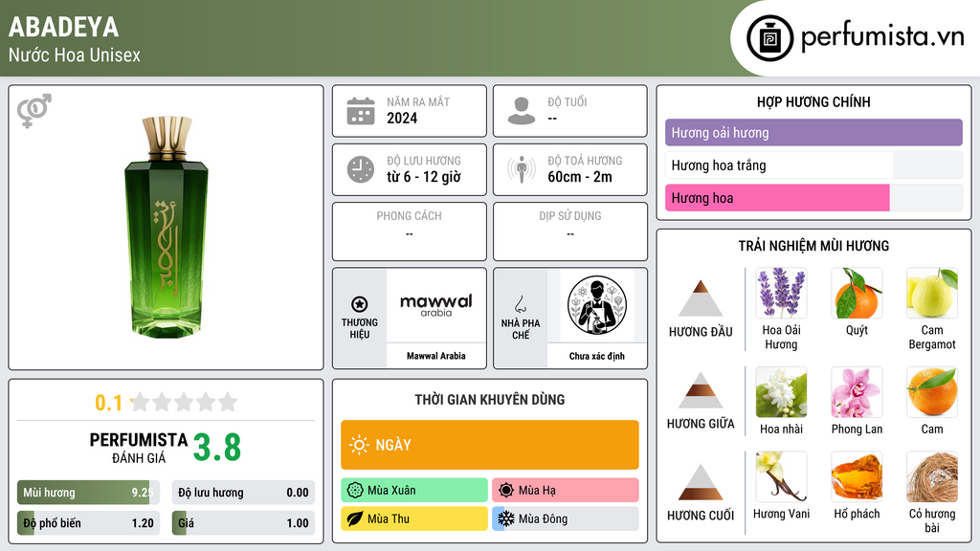This screenshot has height=551, width=980.
Task: Click the Giá 1.00 rating bar
Action: 243,523
